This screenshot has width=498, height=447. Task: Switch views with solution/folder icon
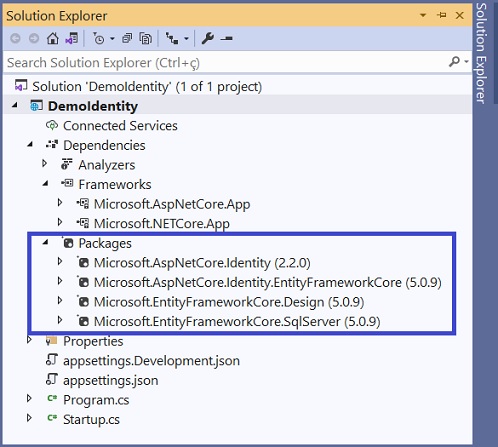(72, 38)
